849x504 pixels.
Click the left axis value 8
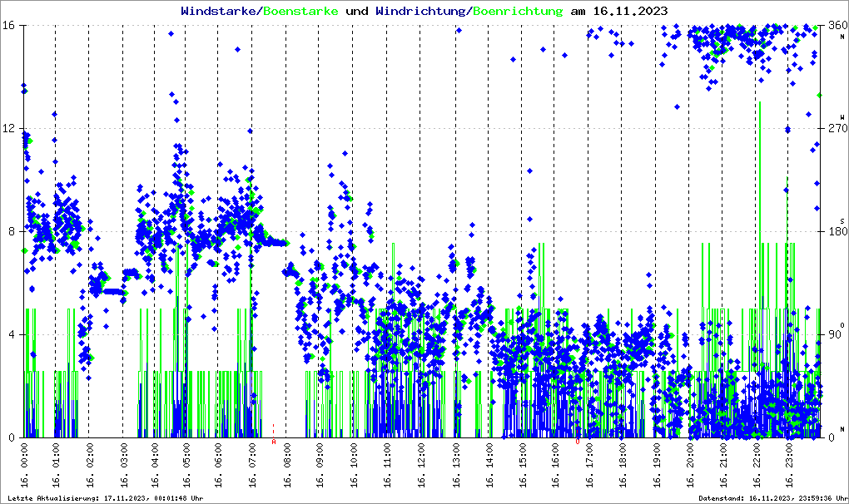(12, 231)
